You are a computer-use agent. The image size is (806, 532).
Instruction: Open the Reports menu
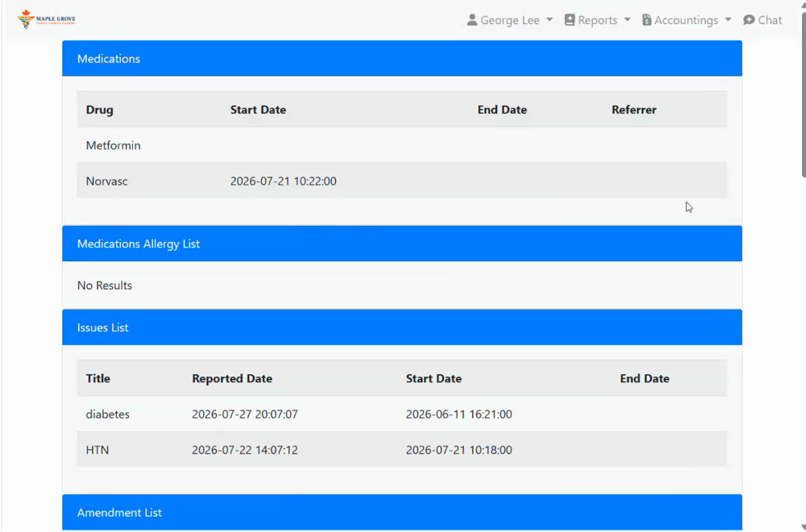coord(597,20)
